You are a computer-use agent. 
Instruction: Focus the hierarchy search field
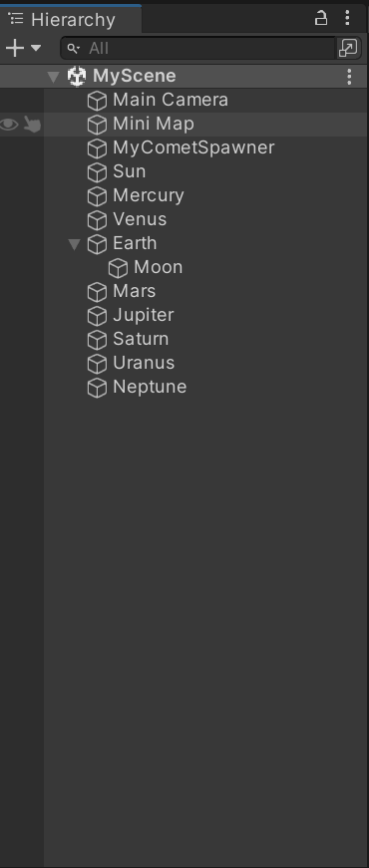pos(198,48)
